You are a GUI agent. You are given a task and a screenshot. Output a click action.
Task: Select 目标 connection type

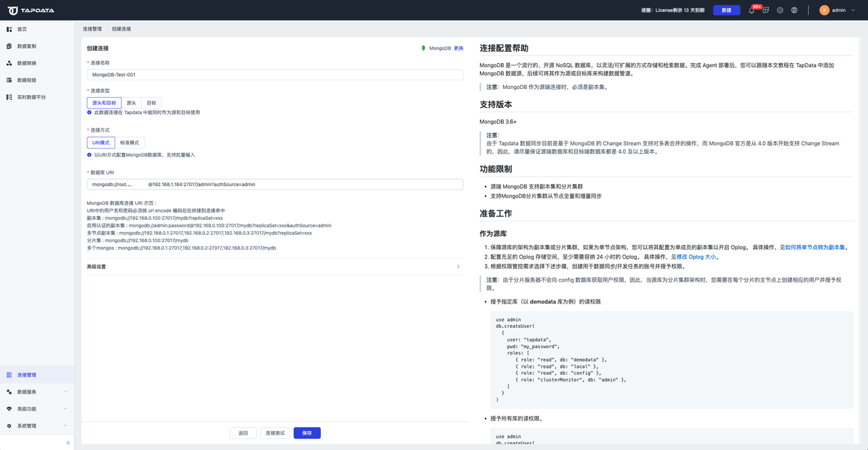(x=151, y=103)
